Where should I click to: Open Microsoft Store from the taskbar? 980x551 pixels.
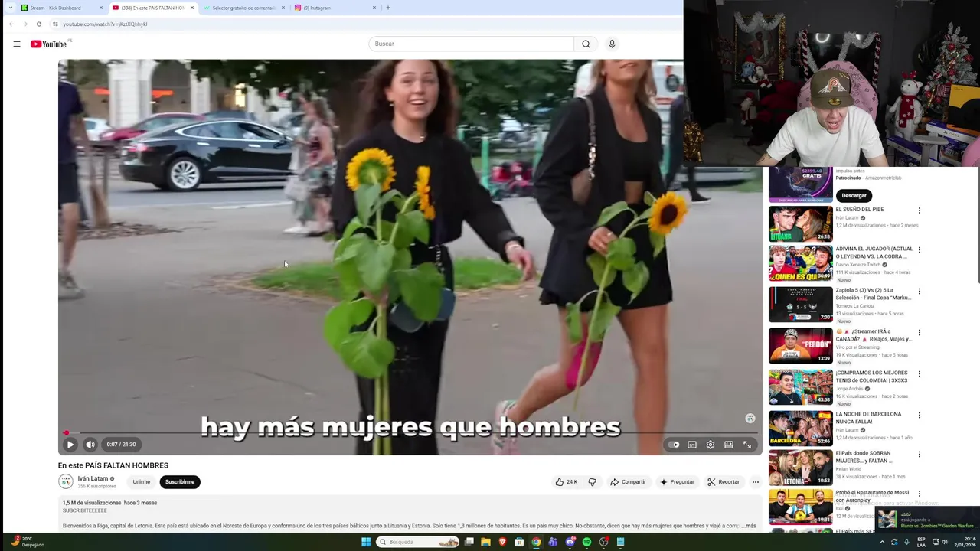pos(519,543)
